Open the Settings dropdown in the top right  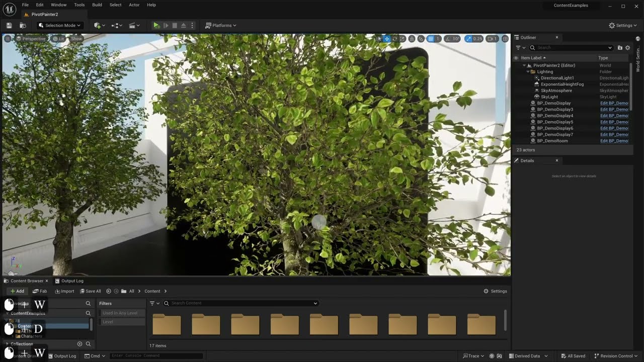(622, 25)
